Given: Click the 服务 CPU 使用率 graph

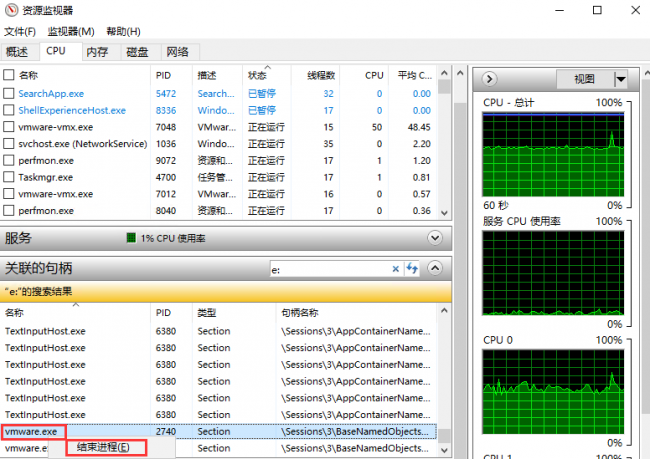Looking at the screenshot, I should pyautogui.click(x=553, y=273).
